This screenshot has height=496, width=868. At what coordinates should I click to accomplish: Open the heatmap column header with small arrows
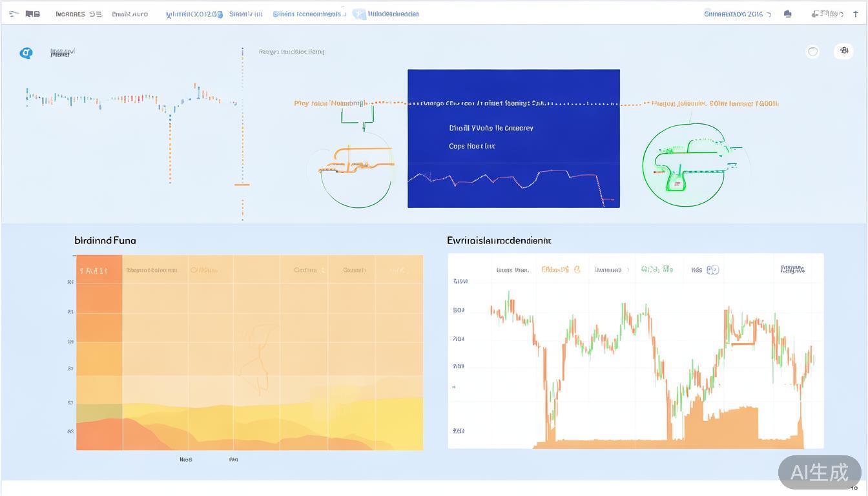click(x=309, y=270)
